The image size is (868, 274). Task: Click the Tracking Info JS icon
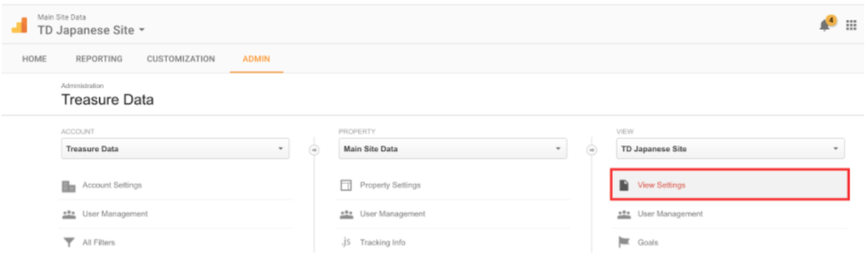346,243
